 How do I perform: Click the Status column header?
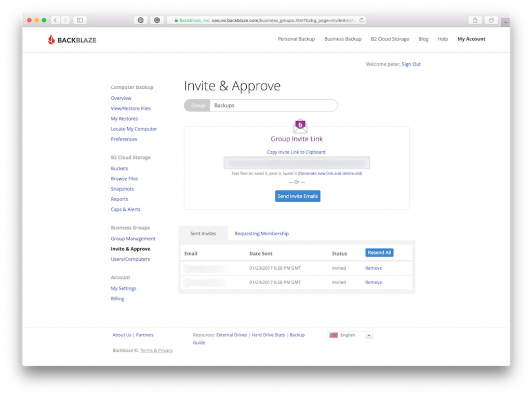coord(339,254)
